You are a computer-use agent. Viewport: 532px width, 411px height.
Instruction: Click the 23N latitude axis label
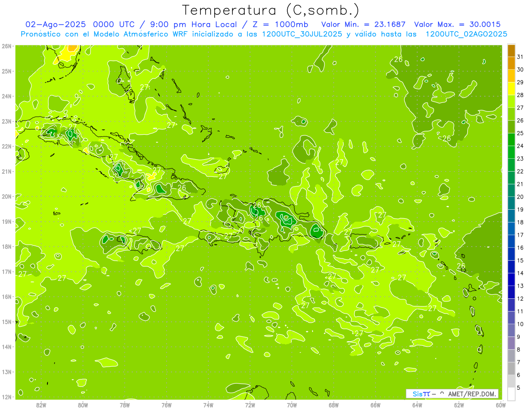(6, 121)
